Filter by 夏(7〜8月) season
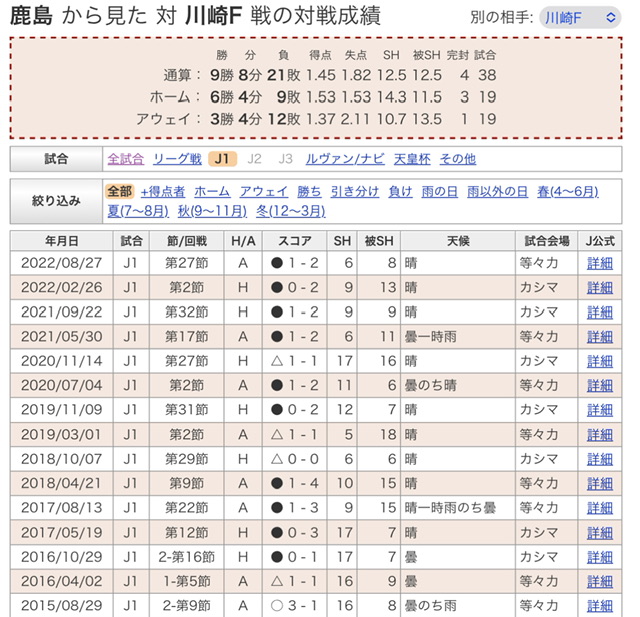Viewport: 640px width, 617px height. click(138, 211)
